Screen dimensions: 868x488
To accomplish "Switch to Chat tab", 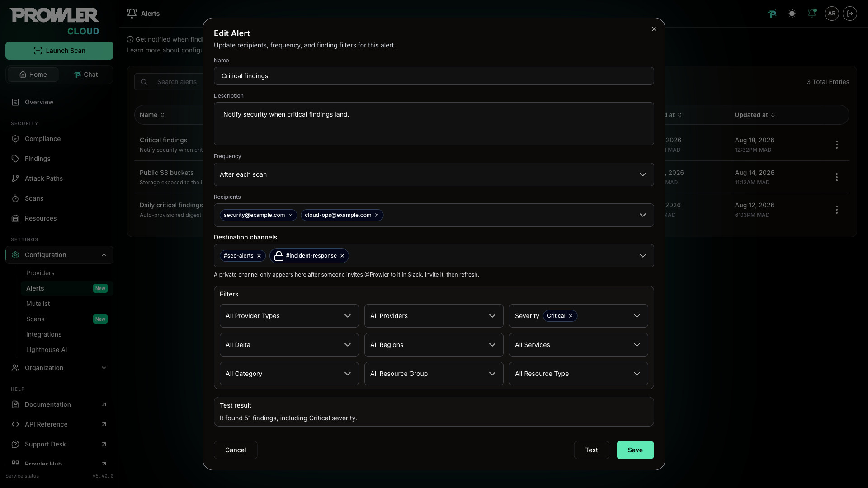I will pos(86,75).
